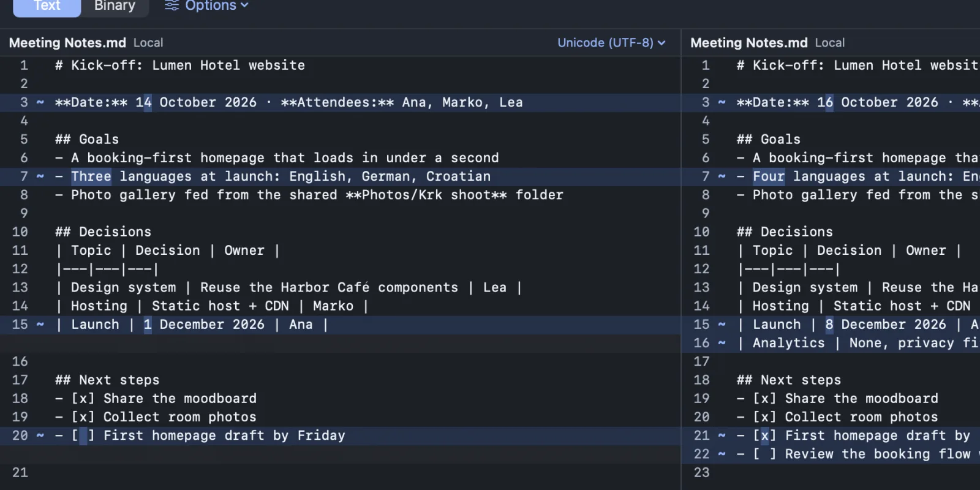Screen dimensions: 980x490
Task: Click the change marker on left line 7
Action: coord(40,176)
